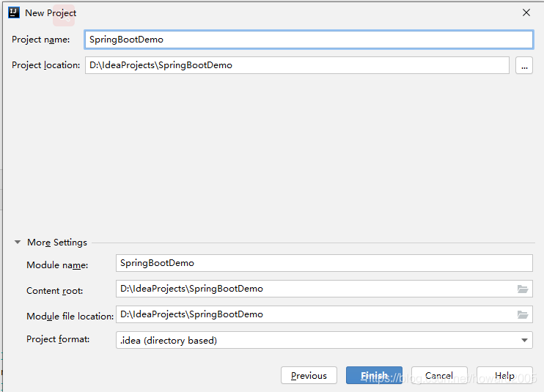Click the 'Module name:' label
The width and height of the screenshot is (544, 392).
point(57,265)
